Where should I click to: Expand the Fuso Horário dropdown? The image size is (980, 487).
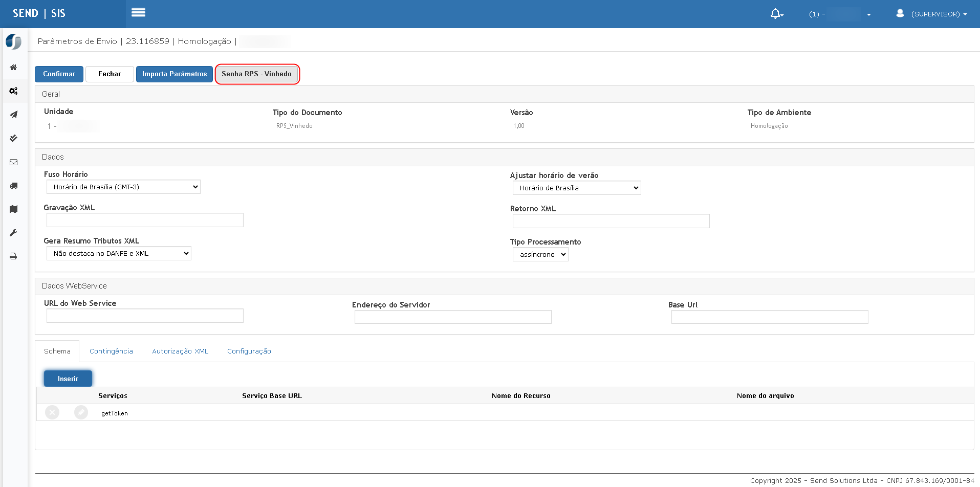(x=123, y=187)
